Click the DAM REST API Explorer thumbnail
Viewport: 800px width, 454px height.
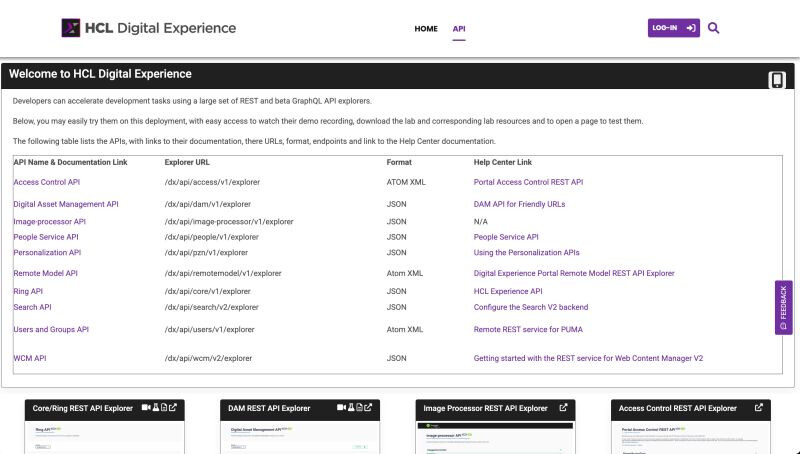click(300, 437)
